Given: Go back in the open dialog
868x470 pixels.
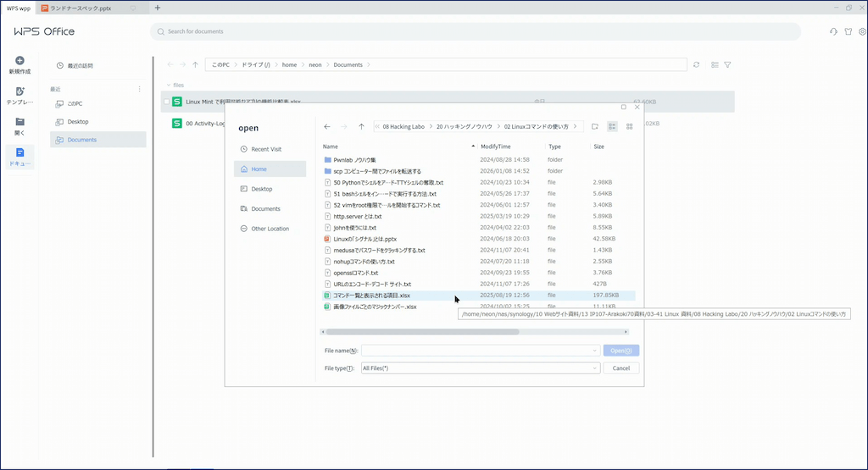Looking at the screenshot, I should (x=327, y=127).
